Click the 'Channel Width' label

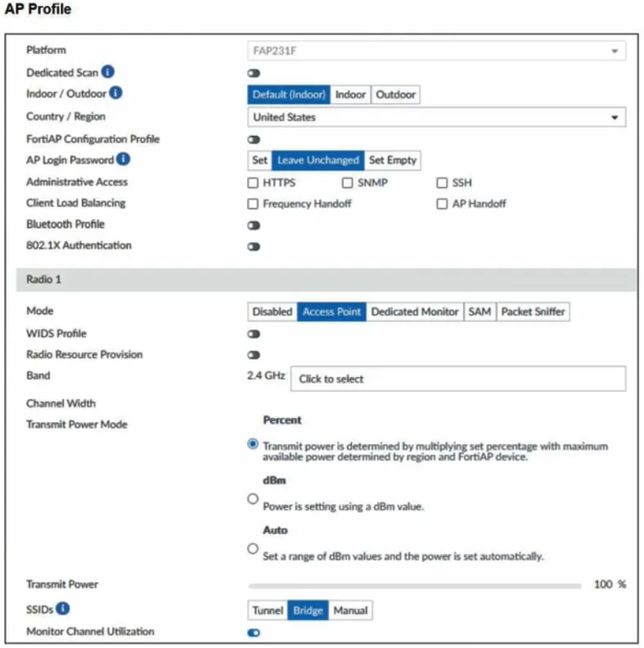[x=61, y=403]
